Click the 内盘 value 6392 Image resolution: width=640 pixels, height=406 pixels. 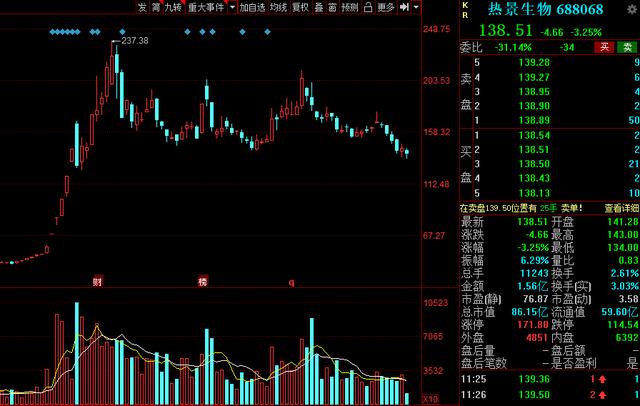627,338
